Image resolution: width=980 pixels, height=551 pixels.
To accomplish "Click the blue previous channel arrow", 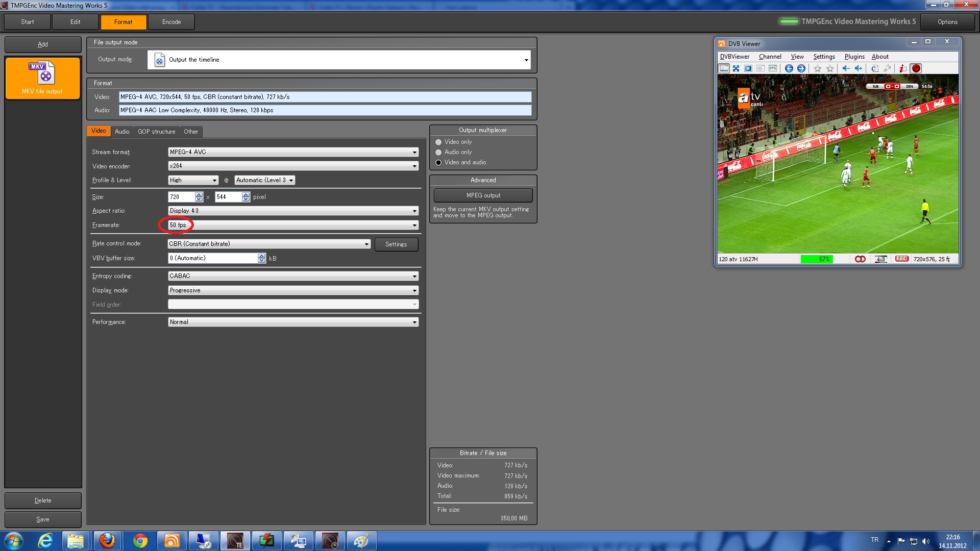I will pyautogui.click(x=789, y=68).
